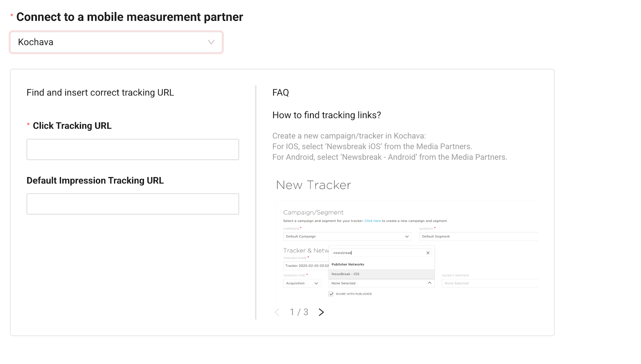641x364 pixels.
Task: Click the '1 / 3' page indicator
Action: pyautogui.click(x=299, y=312)
